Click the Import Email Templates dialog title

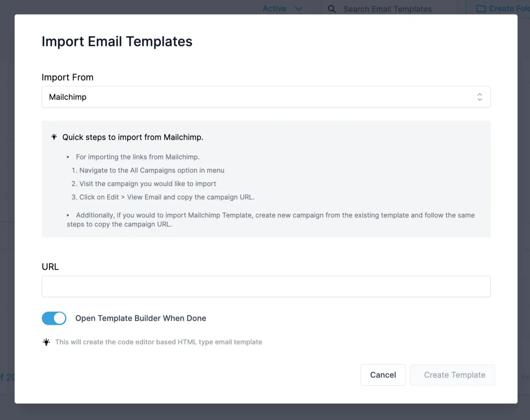tap(117, 42)
